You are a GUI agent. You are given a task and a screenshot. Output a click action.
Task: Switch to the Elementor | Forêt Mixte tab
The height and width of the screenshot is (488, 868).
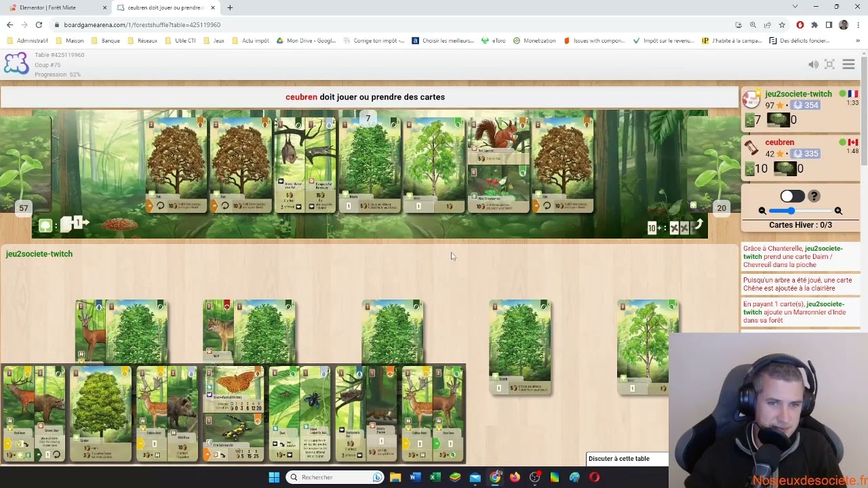(56, 7)
